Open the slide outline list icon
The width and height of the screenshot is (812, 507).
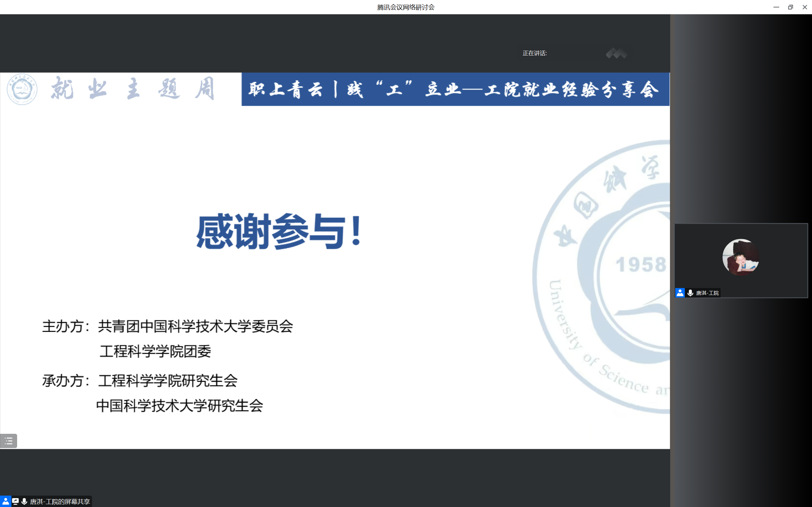(8, 440)
